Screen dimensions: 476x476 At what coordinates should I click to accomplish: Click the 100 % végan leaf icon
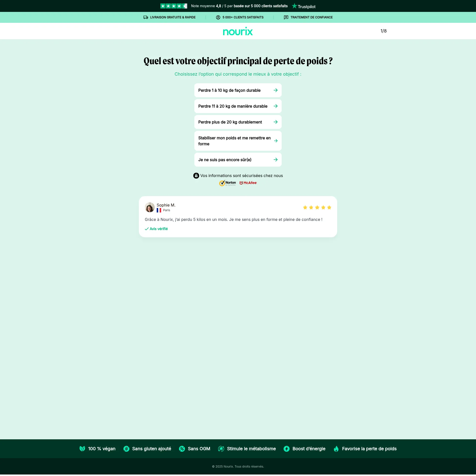(82, 449)
